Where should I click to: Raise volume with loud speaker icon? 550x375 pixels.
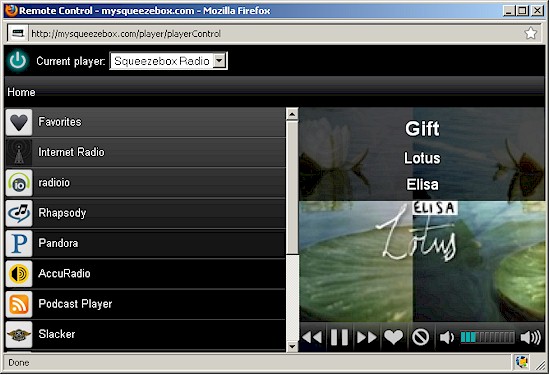pos(530,337)
